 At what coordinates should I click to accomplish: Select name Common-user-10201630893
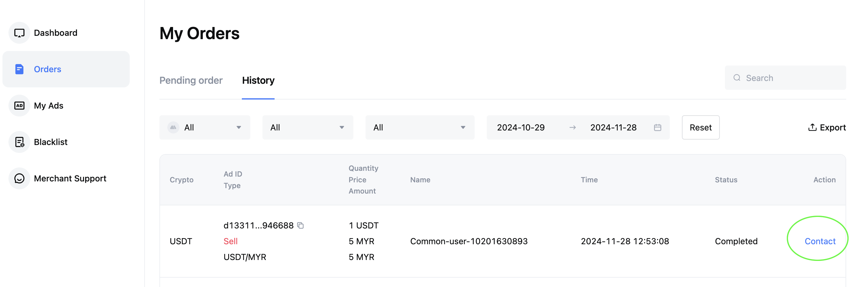pyautogui.click(x=469, y=241)
